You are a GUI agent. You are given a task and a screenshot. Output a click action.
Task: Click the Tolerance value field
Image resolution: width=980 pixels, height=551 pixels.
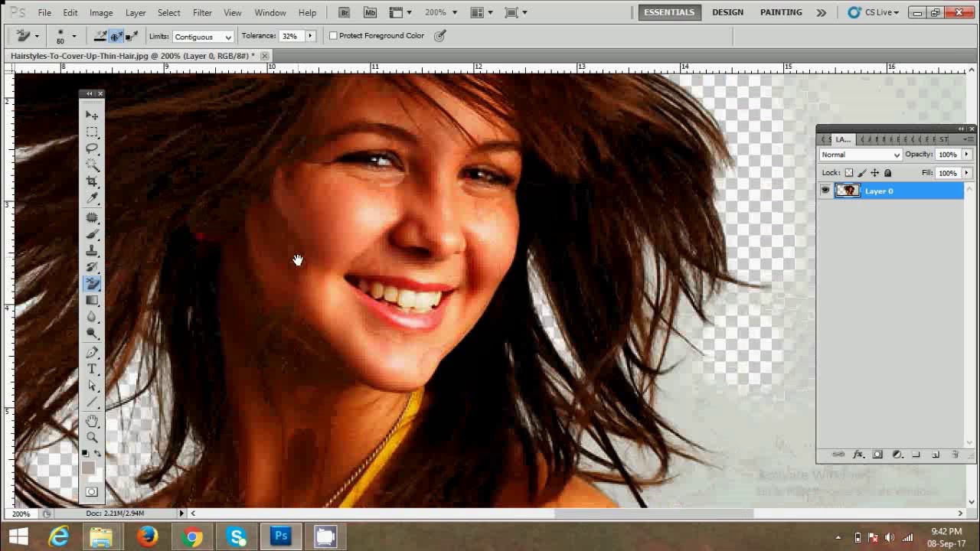290,36
